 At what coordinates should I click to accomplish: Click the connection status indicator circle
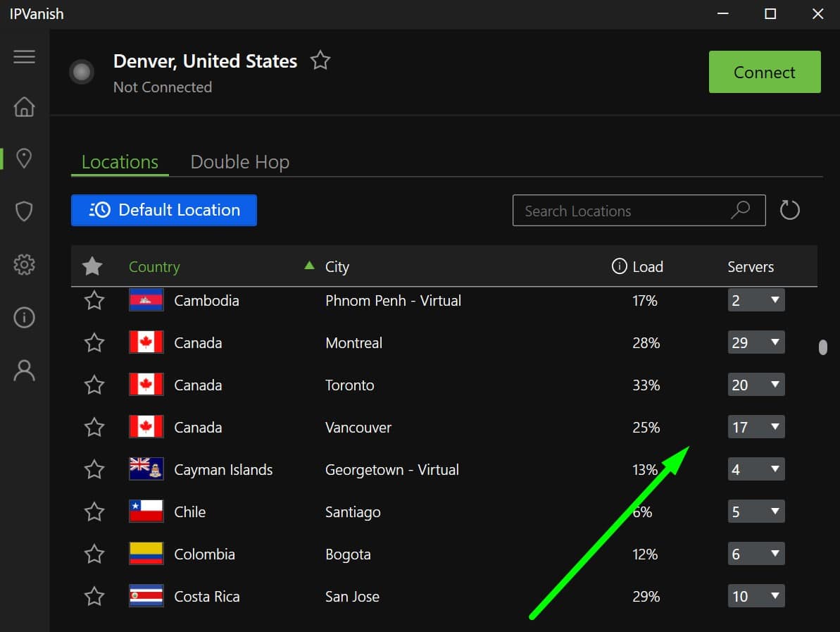tap(82, 72)
